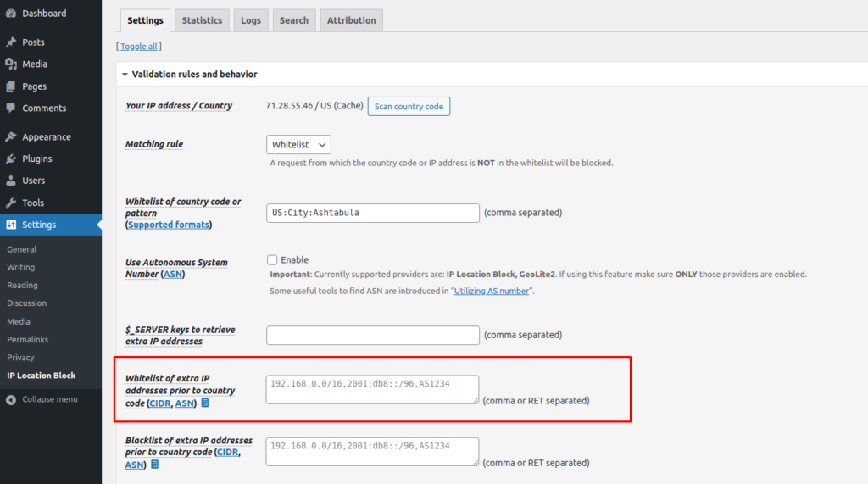Viewport: 868px width, 484px height.
Task: Open the Utilizing AS number link
Action: coord(492,291)
